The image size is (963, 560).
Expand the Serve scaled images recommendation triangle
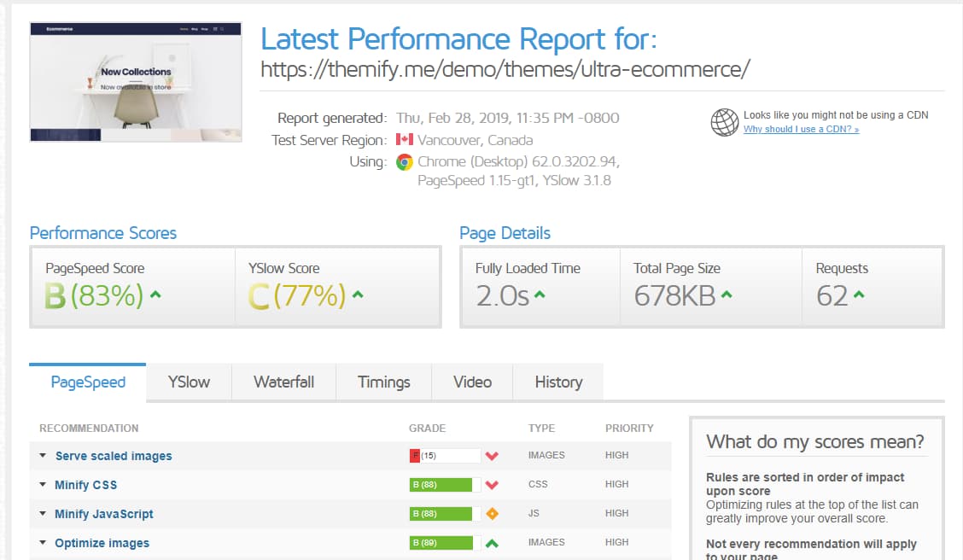pos(43,456)
